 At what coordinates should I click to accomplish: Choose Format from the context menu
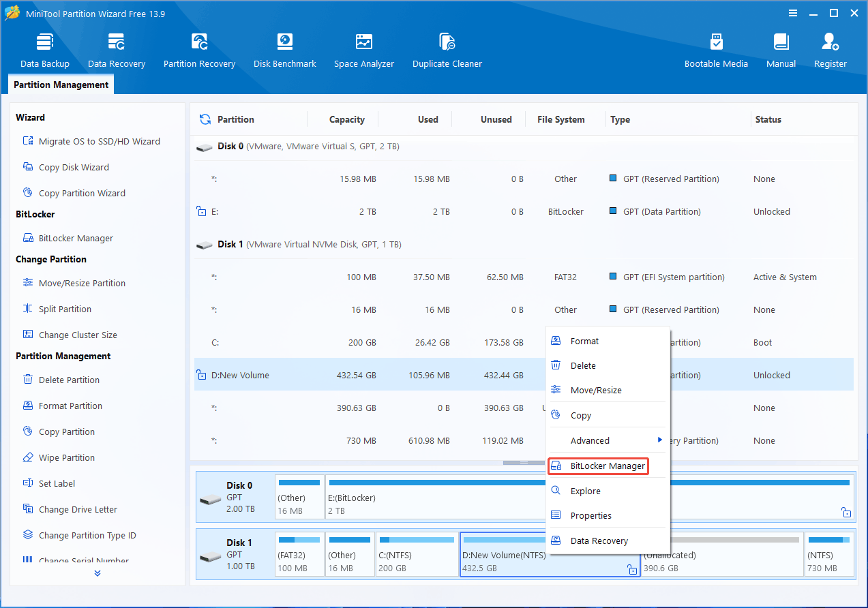[x=608, y=341]
